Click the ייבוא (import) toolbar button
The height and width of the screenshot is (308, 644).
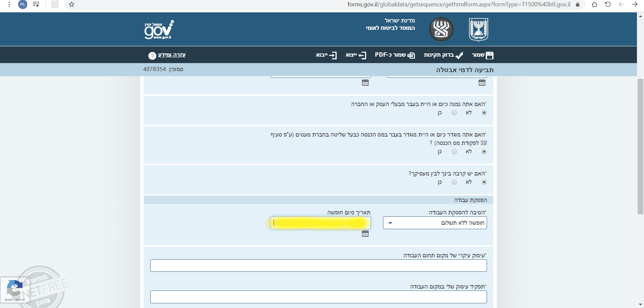(326, 55)
